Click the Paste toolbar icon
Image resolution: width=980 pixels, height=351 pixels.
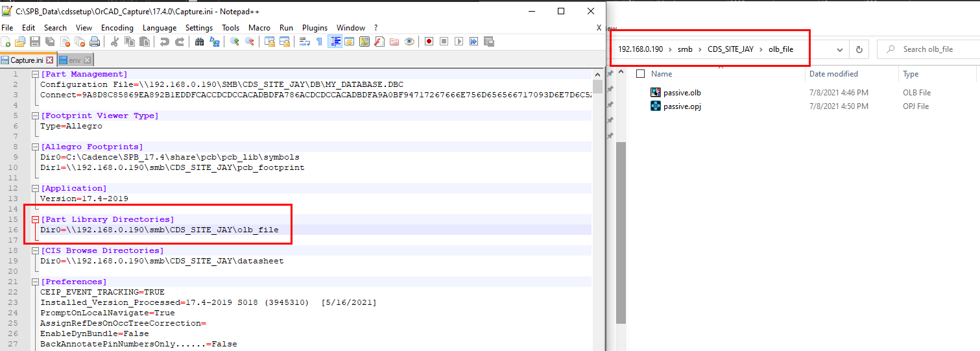point(144,42)
